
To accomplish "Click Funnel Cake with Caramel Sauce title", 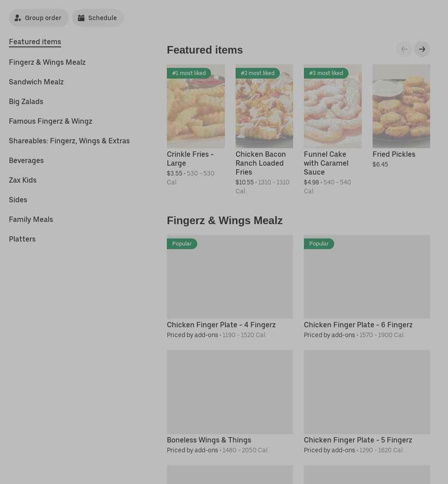I will [326, 163].
